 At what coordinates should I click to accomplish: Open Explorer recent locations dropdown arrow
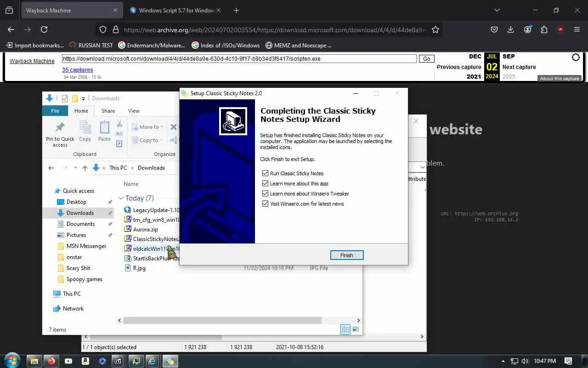point(75,168)
